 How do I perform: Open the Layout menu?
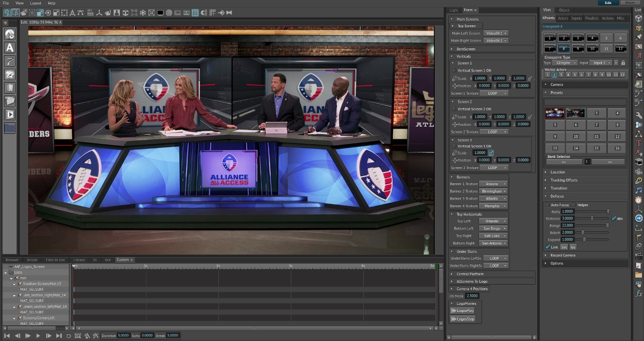(x=35, y=3)
